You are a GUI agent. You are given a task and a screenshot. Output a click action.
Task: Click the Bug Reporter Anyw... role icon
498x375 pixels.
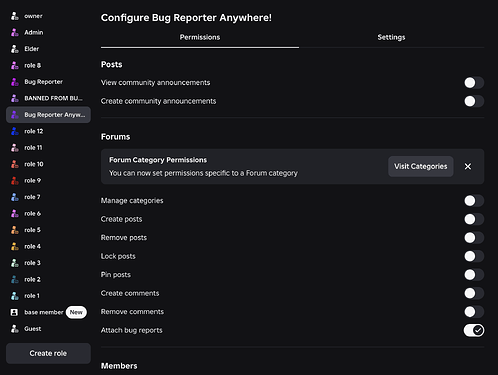pyautogui.click(x=15, y=115)
